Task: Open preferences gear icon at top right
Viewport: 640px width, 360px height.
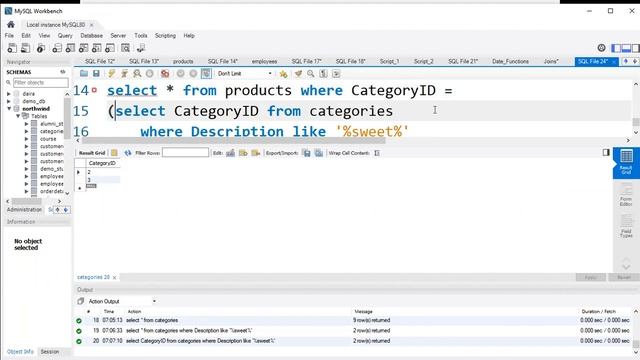Action: 601,48
